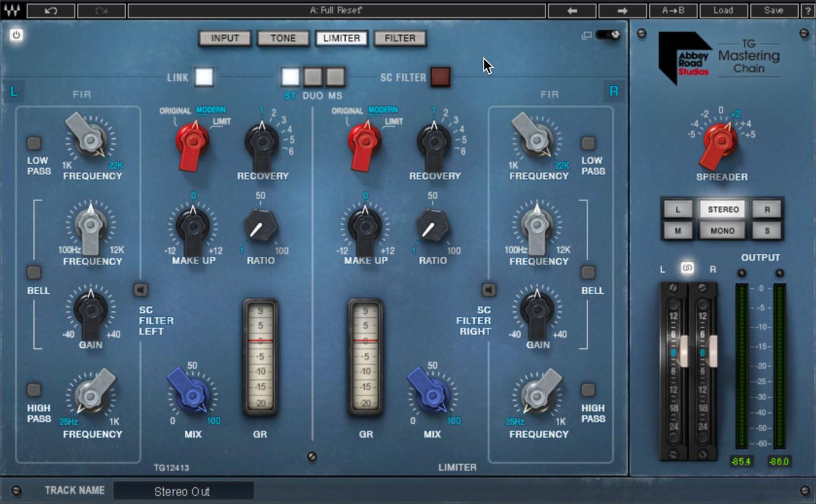Enable left Low Pass filter

pyautogui.click(x=34, y=143)
